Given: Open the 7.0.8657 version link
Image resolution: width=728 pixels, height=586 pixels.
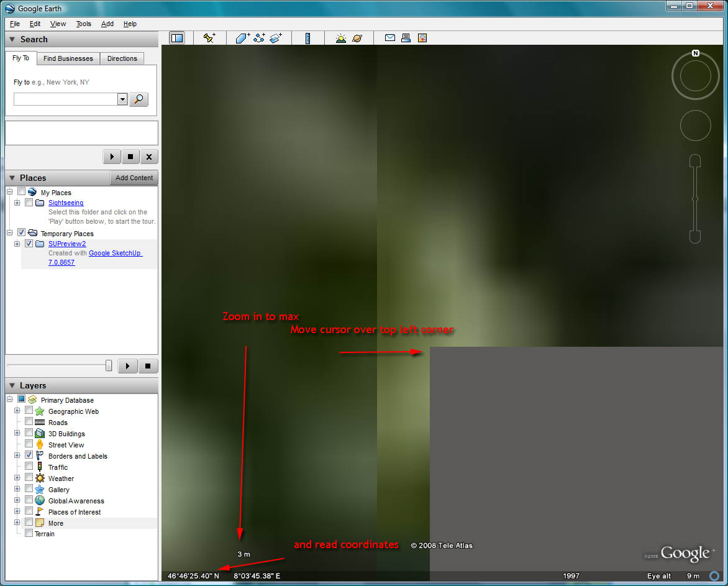Looking at the screenshot, I should pyautogui.click(x=61, y=262).
